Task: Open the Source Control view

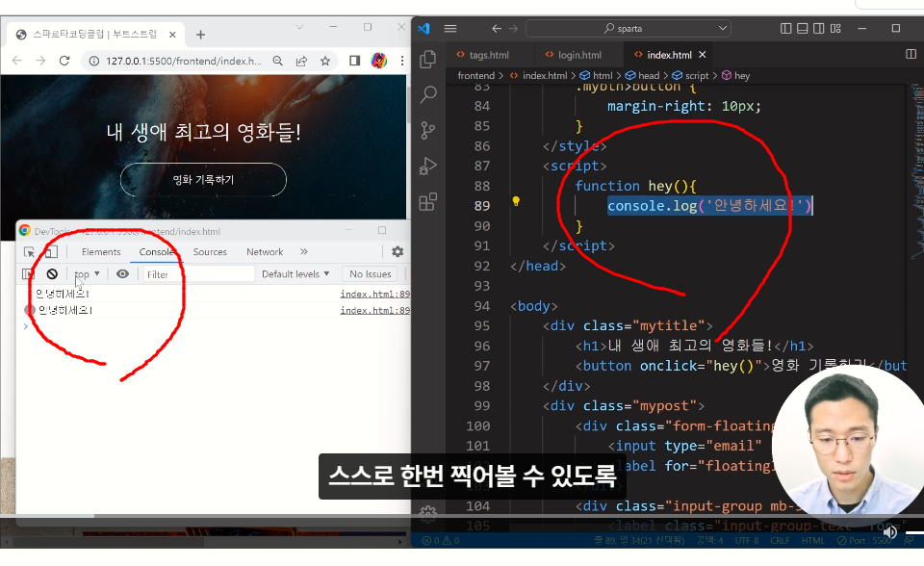Action: pos(427,130)
